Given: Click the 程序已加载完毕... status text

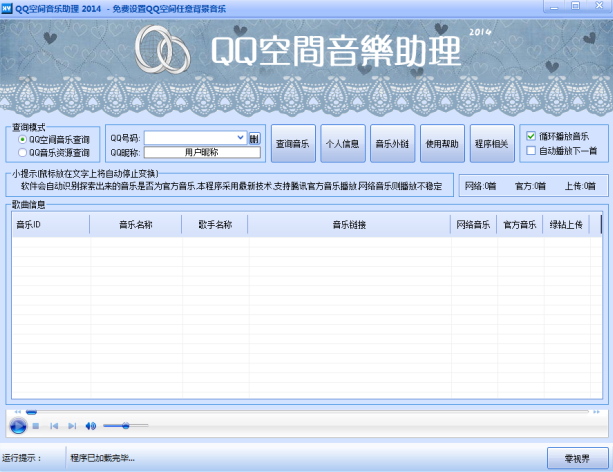Looking at the screenshot, I should (102, 458).
